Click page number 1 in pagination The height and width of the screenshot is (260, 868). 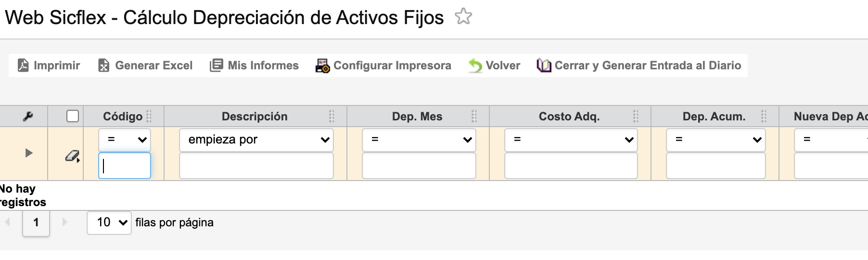click(36, 222)
